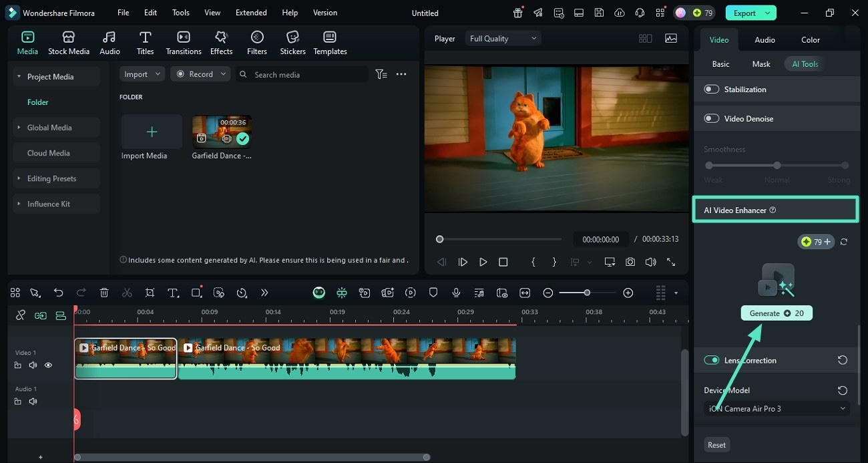This screenshot has height=463, width=868.
Task: Open the Full Quality dropdown
Action: pyautogui.click(x=503, y=39)
